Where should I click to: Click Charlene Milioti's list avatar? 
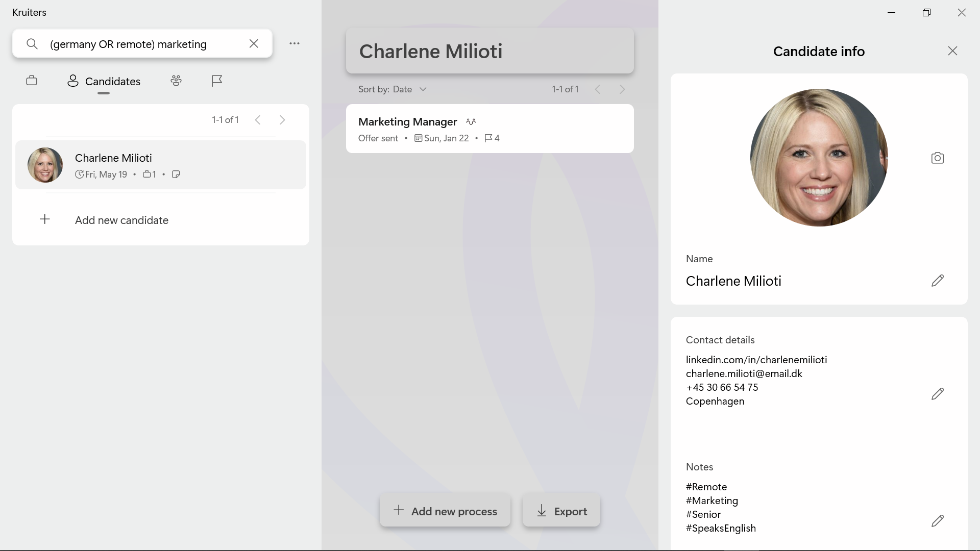45,165
